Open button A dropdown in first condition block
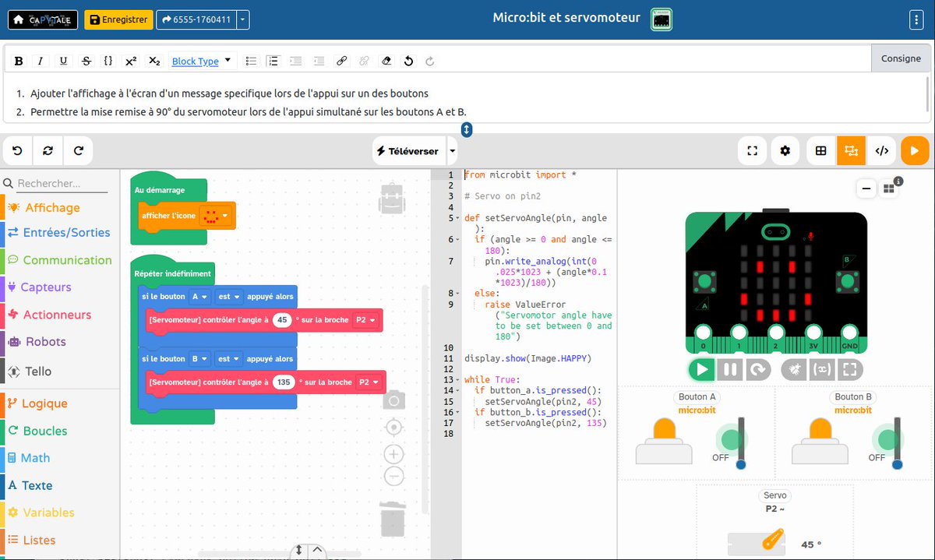This screenshot has width=935, height=560. point(199,297)
